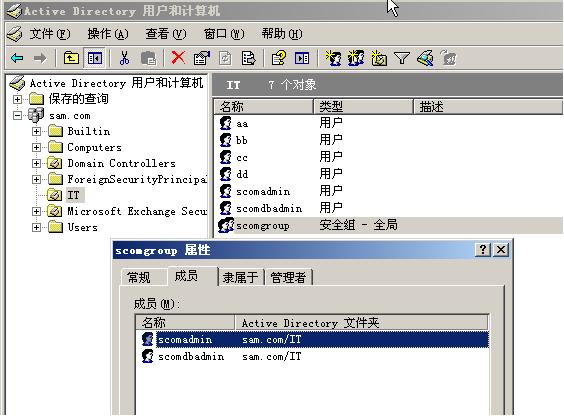
Task: Click the Domain Controllers OU folder icon
Action: [55, 163]
